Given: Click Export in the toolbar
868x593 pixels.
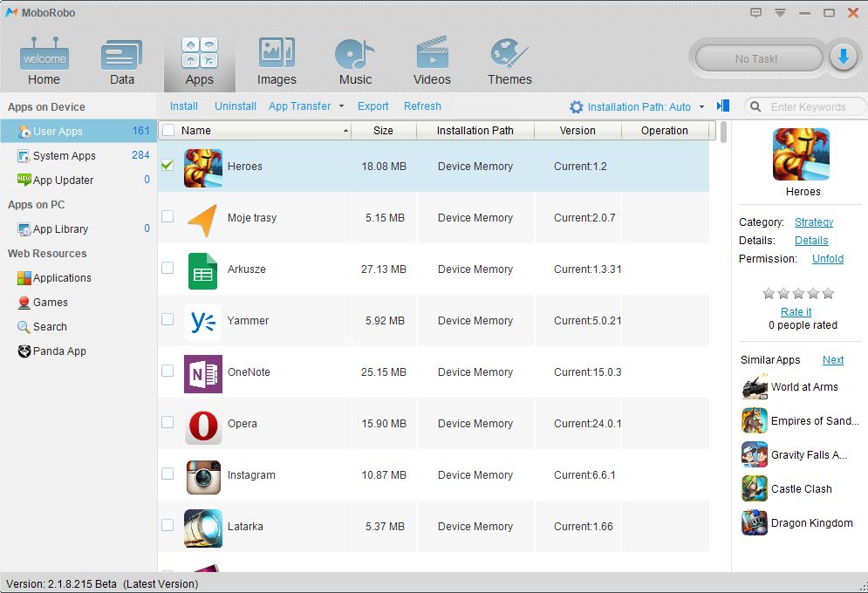Looking at the screenshot, I should [372, 106].
